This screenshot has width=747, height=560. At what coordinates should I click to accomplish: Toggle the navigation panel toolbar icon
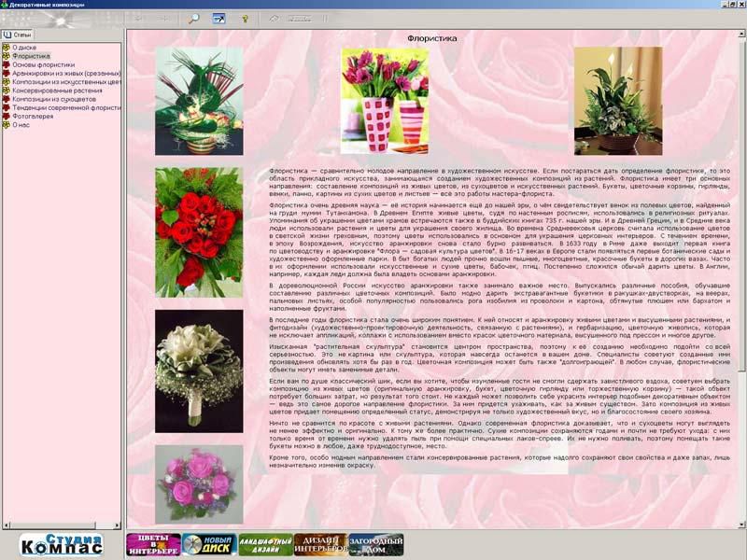tap(219, 18)
